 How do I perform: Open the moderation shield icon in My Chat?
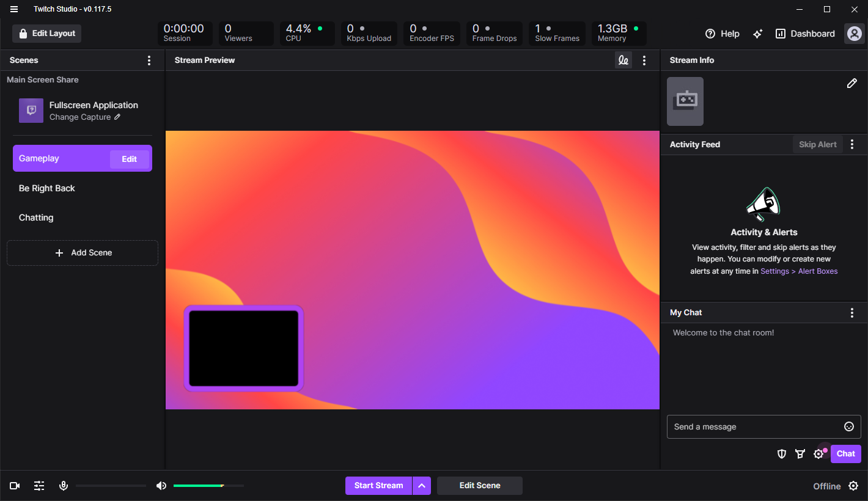(782, 454)
